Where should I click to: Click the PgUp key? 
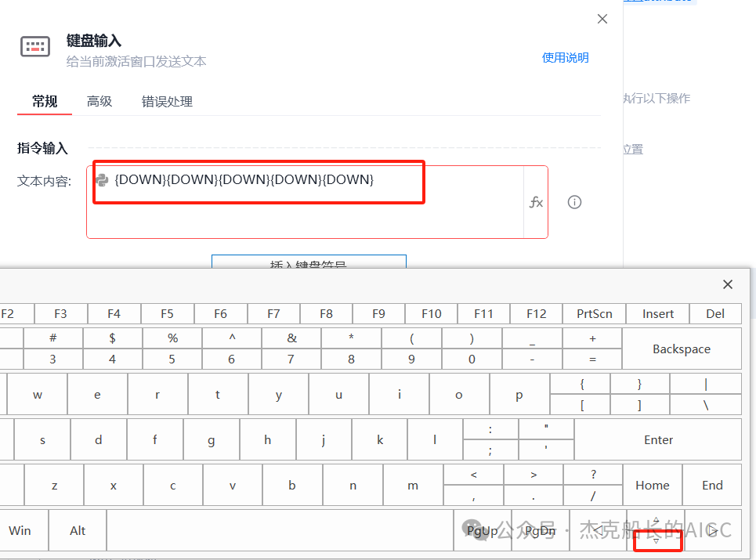coord(483,530)
